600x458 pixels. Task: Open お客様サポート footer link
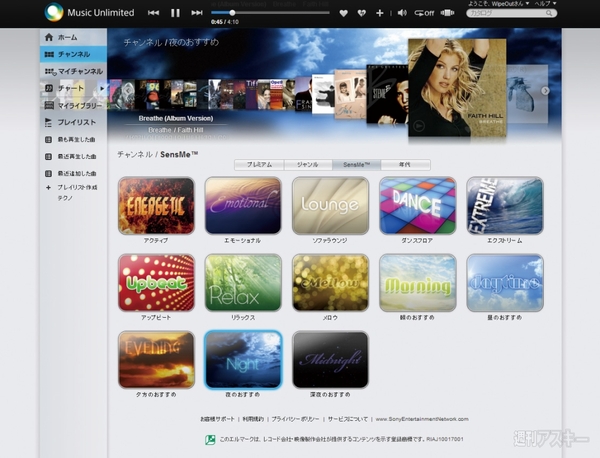[217, 419]
